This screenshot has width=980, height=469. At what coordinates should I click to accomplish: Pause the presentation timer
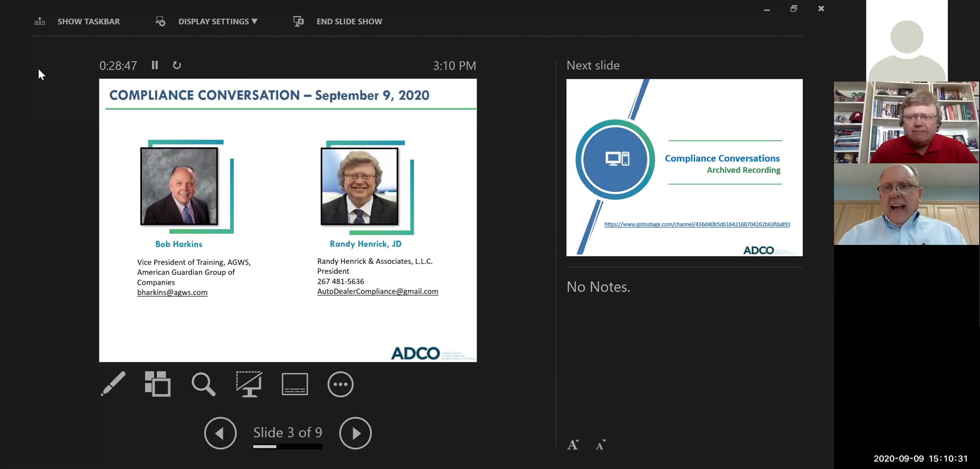155,65
